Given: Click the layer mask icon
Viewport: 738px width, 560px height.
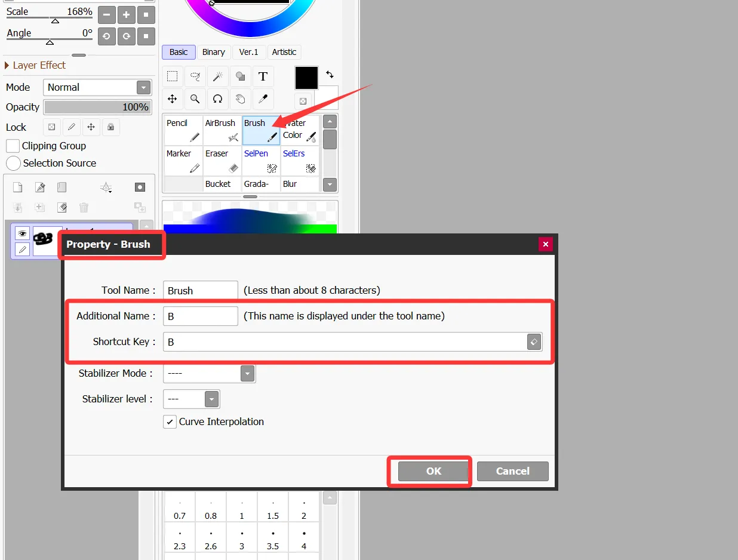Looking at the screenshot, I should pyautogui.click(x=140, y=187).
